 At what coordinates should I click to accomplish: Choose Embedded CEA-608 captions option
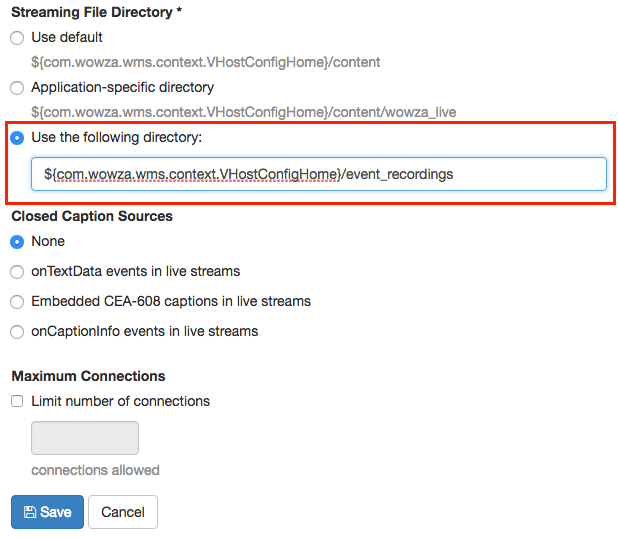(x=17, y=302)
